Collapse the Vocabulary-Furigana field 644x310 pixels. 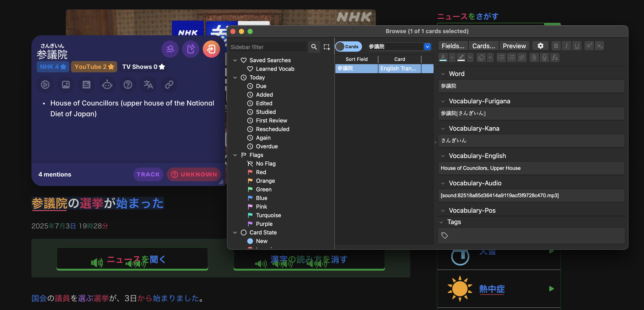click(443, 101)
